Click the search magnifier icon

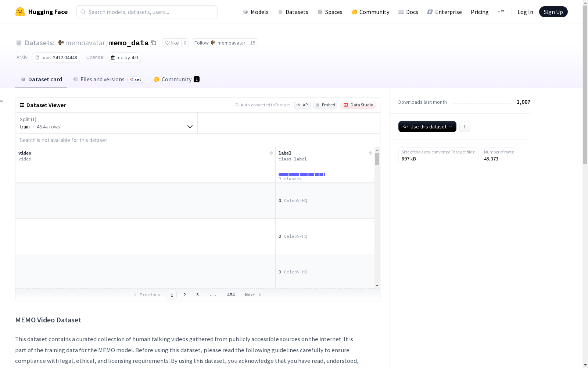click(83, 12)
